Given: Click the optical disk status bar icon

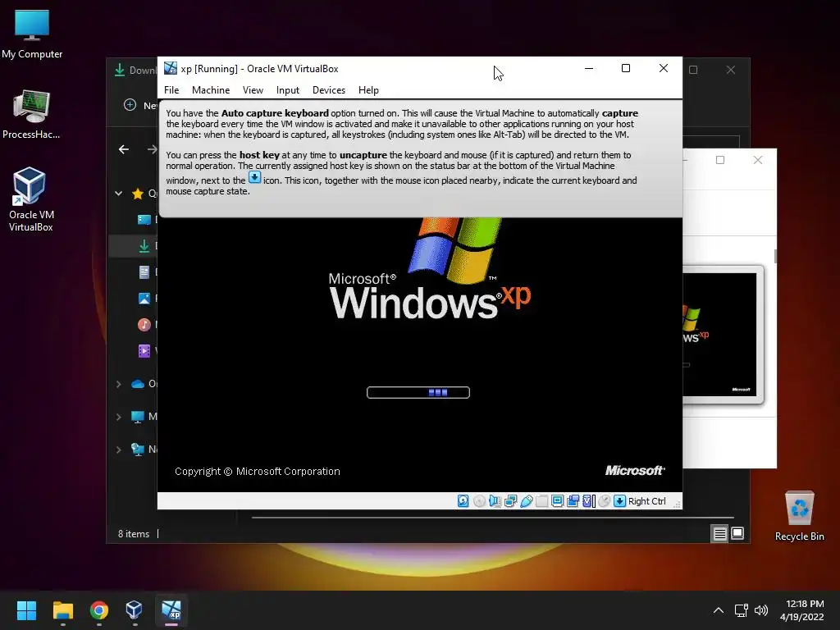Looking at the screenshot, I should pyautogui.click(x=479, y=501).
